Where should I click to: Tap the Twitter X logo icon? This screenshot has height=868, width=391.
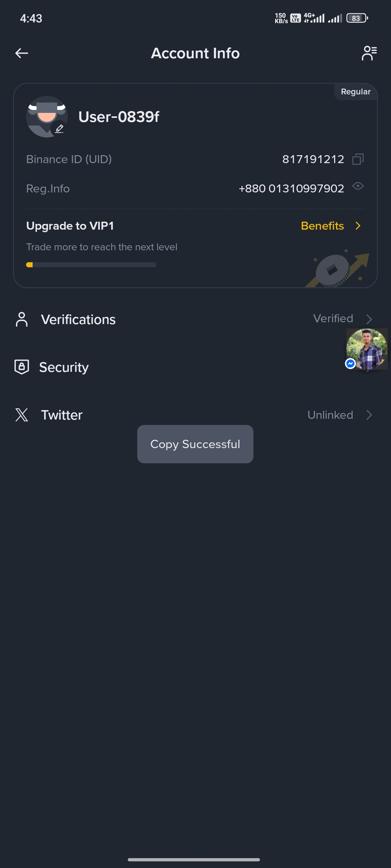coord(22,415)
